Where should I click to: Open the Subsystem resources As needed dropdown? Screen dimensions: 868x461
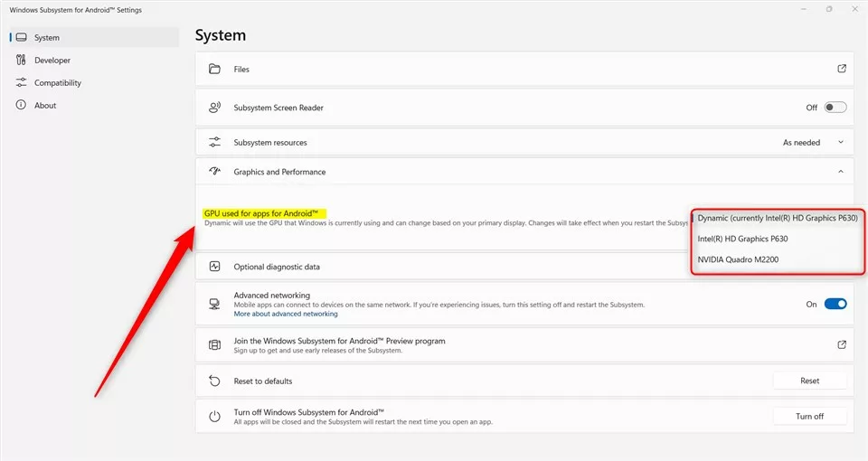[x=813, y=142]
